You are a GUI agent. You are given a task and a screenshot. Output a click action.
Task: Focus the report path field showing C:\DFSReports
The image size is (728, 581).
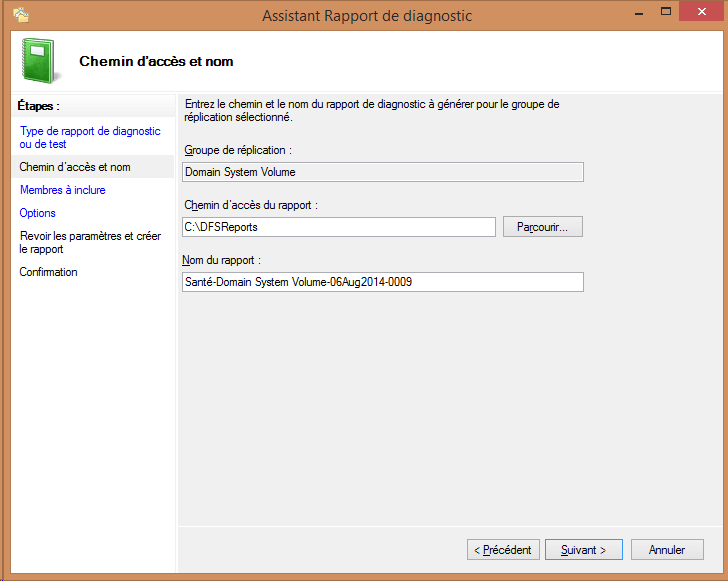click(x=338, y=227)
